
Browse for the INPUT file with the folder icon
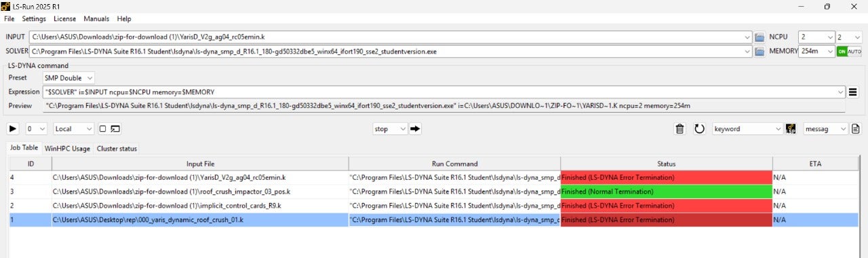(760, 37)
